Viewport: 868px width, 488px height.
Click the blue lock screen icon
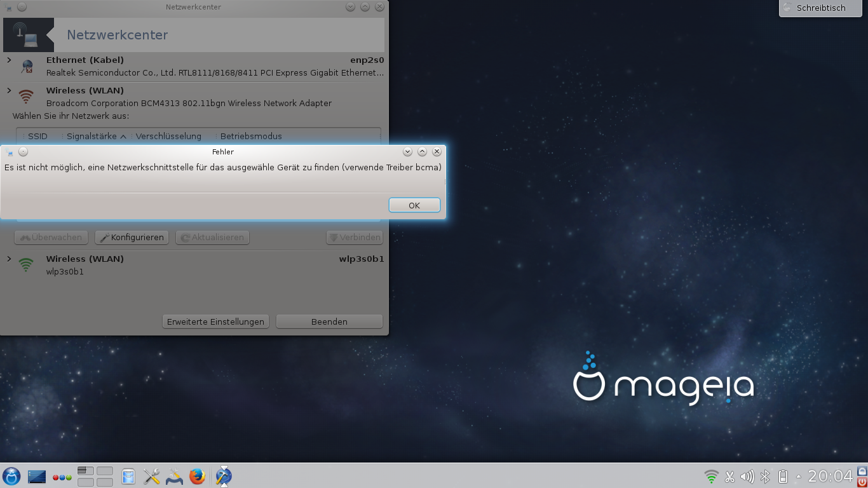pyautogui.click(x=862, y=471)
